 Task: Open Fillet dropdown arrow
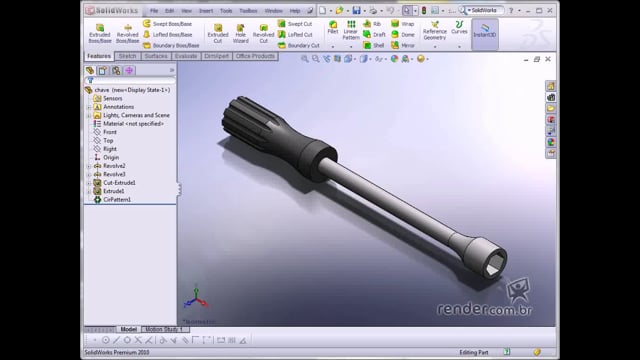(x=333, y=47)
